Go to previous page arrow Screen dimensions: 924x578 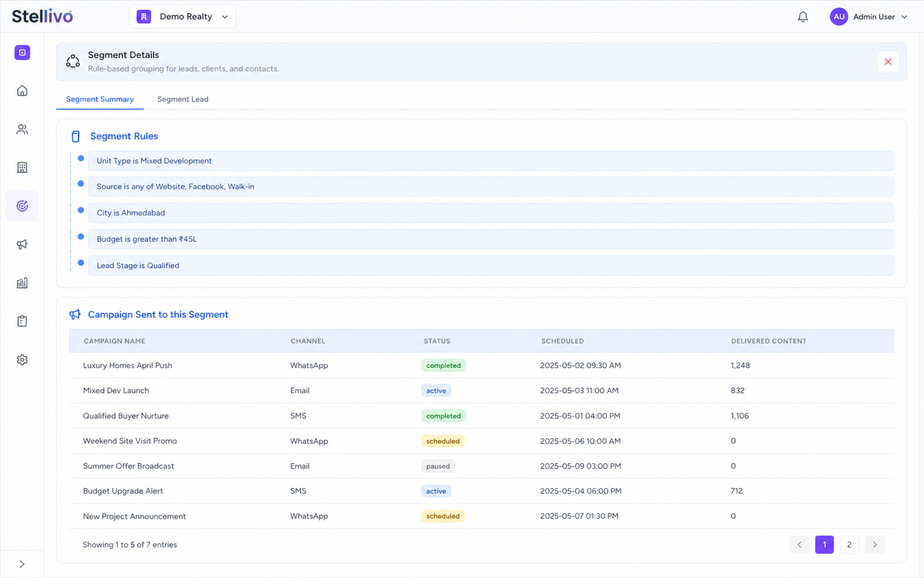pos(799,545)
